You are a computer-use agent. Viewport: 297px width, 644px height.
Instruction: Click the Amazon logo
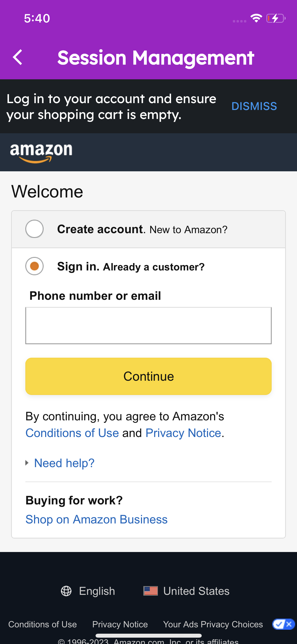pos(41,153)
